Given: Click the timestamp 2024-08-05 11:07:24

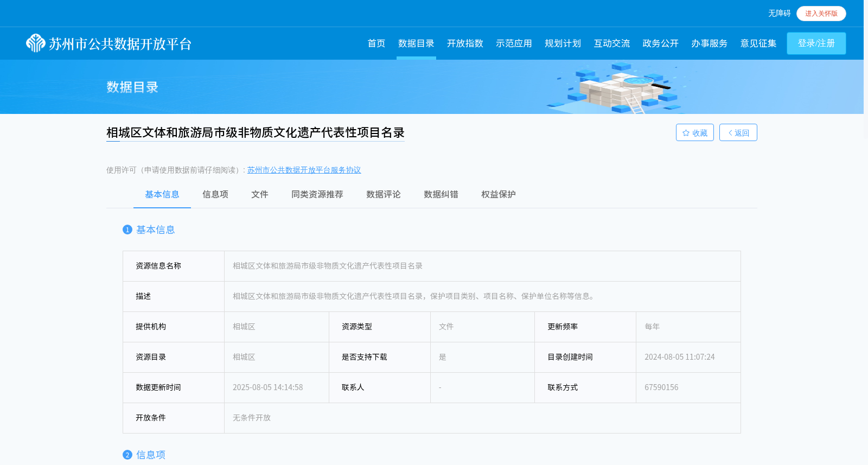Looking at the screenshot, I should tap(679, 357).
